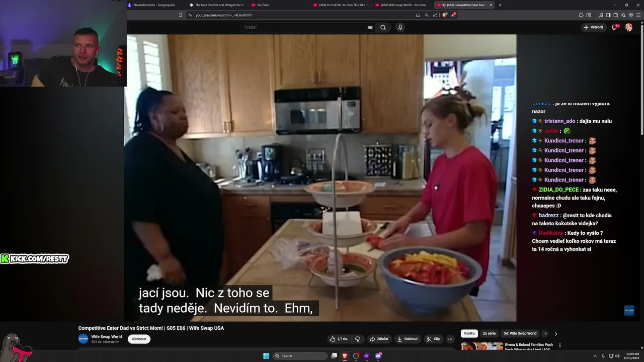Viewport: 644px width, 362px height.
Task: Click the Brave Shields lion icon
Action: coord(445,15)
